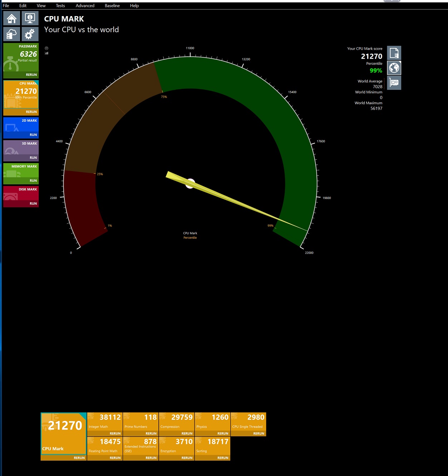Select the 2D MARK tile header
448x476 pixels.
pyautogui.click(x=21, y=125)
